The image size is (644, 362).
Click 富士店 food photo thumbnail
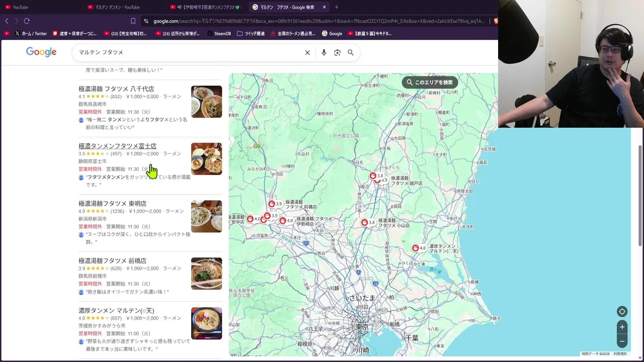(x=206, y=159)
